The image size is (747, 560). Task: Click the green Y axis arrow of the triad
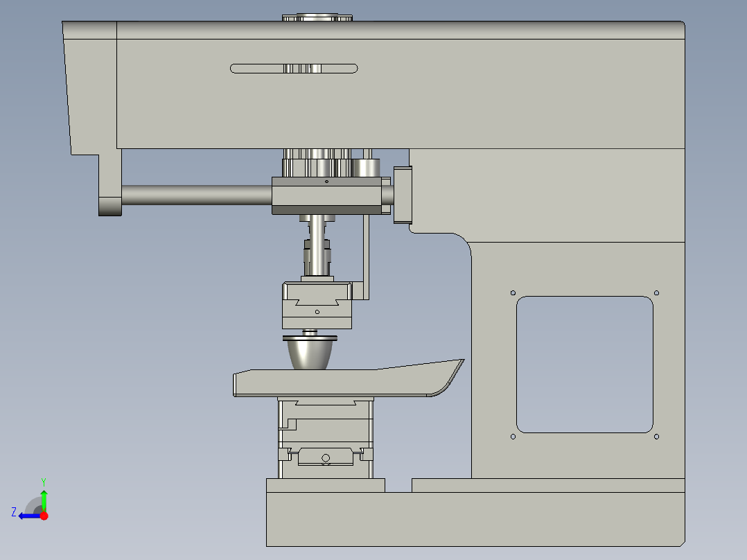pos(44,498)
